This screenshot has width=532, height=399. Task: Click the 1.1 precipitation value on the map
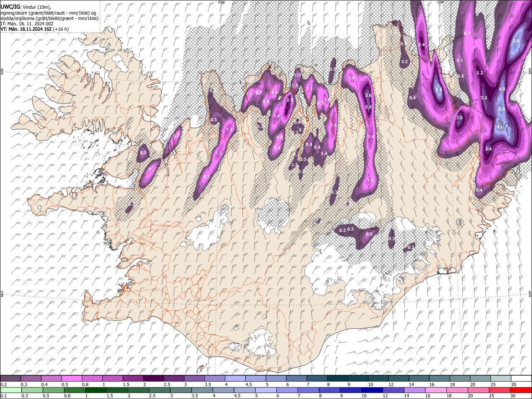[309, 89]
